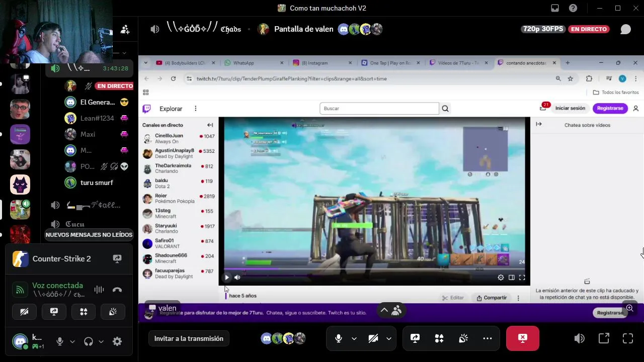Toggle camera in the stream control bar
644x362 pixels.
tap(373, 338)
